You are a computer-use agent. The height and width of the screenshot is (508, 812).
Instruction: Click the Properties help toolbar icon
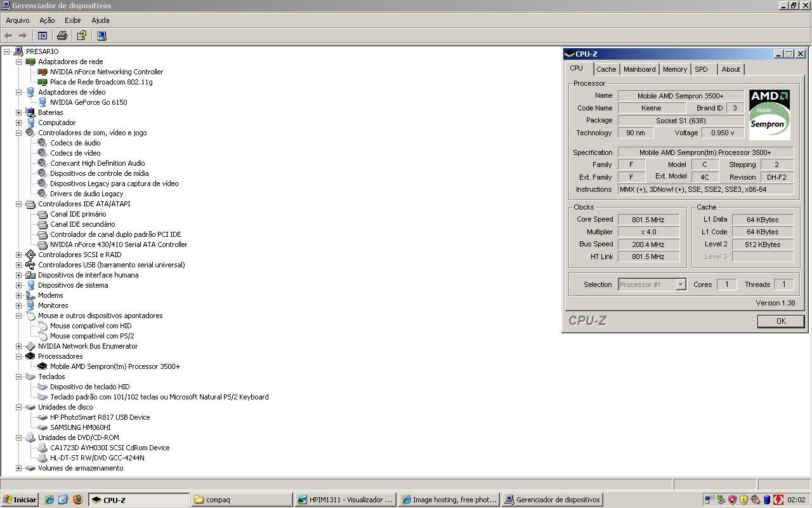tap(82, 36)
